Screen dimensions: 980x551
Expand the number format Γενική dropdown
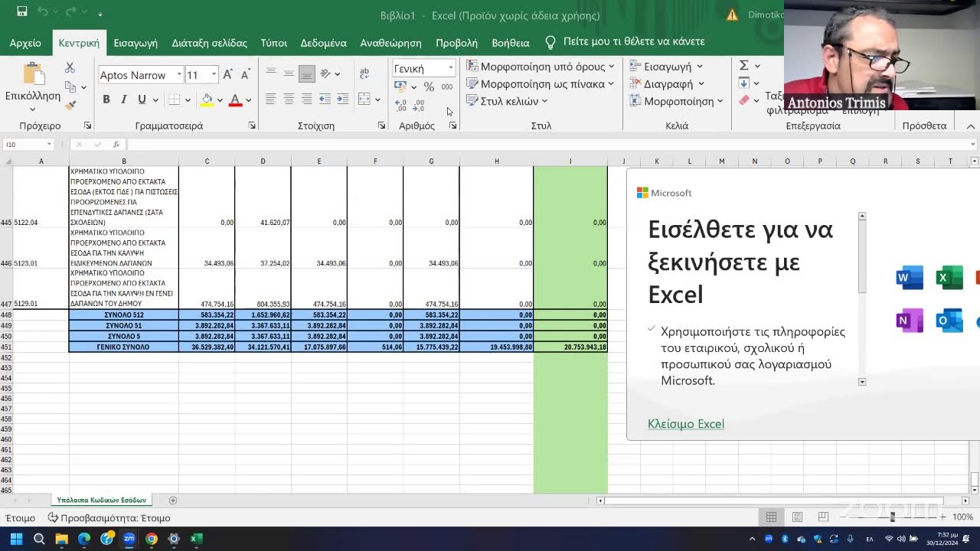tap(450, 69)
